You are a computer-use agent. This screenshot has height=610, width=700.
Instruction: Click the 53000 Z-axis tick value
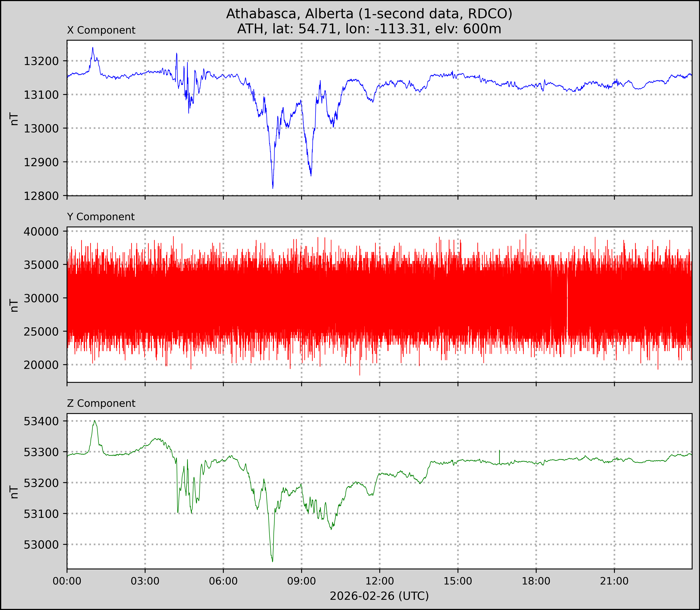(41, 545)
